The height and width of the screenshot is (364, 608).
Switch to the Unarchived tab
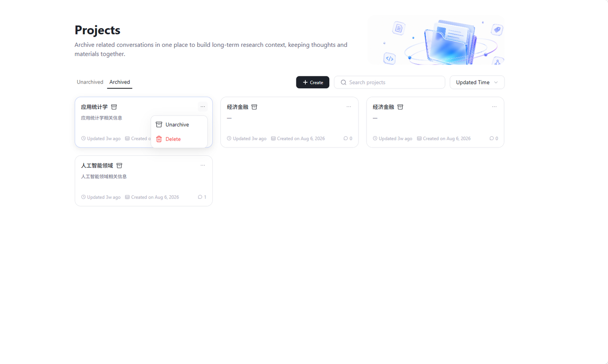pyautogui.click(x=90, y=82)
